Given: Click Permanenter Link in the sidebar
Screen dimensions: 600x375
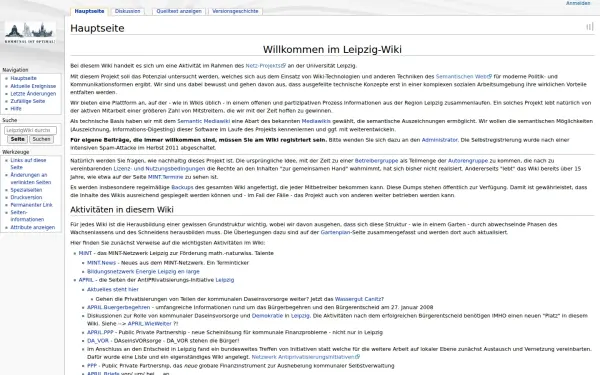Looking at the screenshot, I should click(x=31, y=205).
